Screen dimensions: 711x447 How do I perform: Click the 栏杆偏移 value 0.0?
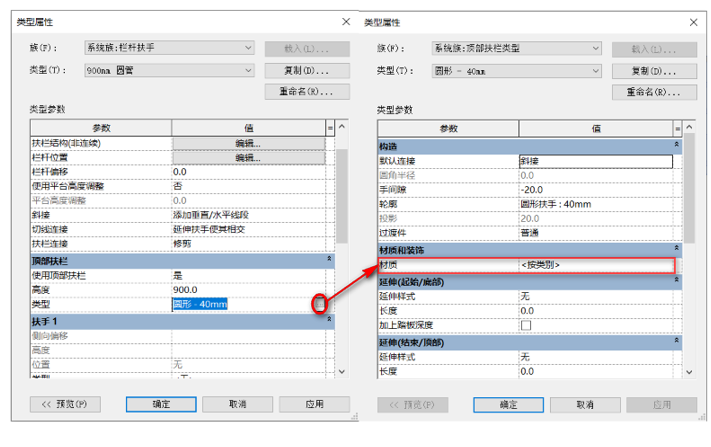(x=248, y=172)
